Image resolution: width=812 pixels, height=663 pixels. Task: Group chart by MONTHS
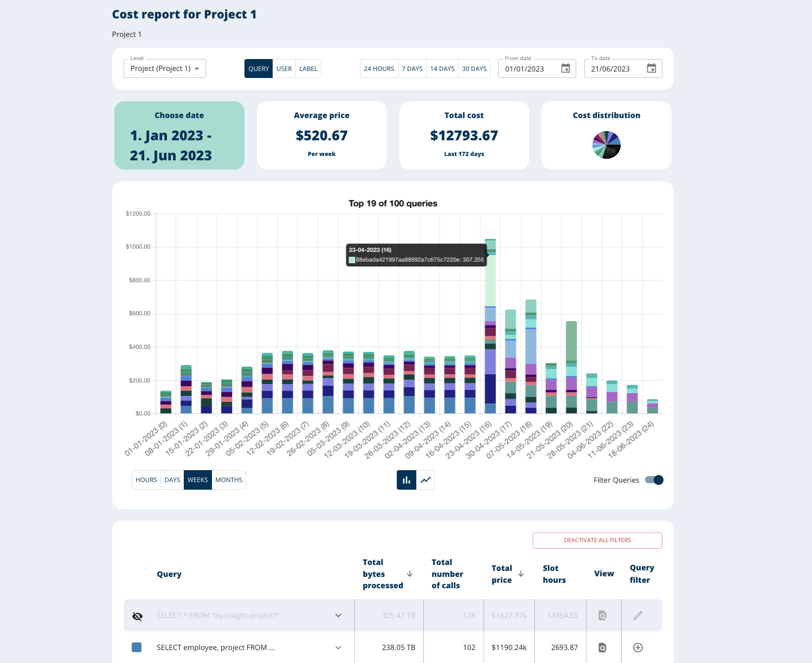pyautogui.click(x=229, y=480)
